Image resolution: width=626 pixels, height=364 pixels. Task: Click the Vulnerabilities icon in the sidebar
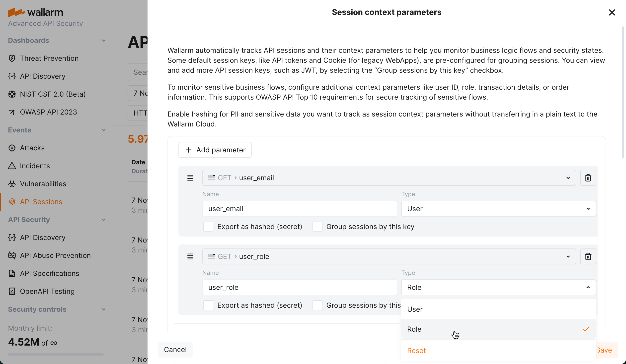12,184
